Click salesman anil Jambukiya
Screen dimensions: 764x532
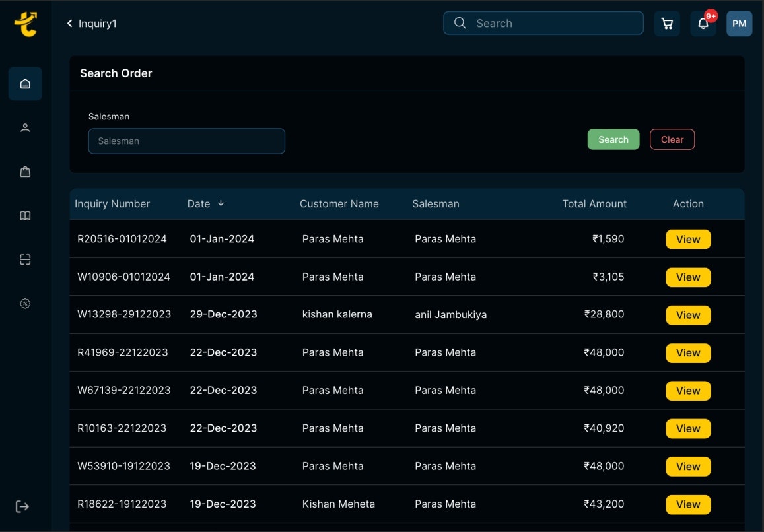[x=451, y=315]
